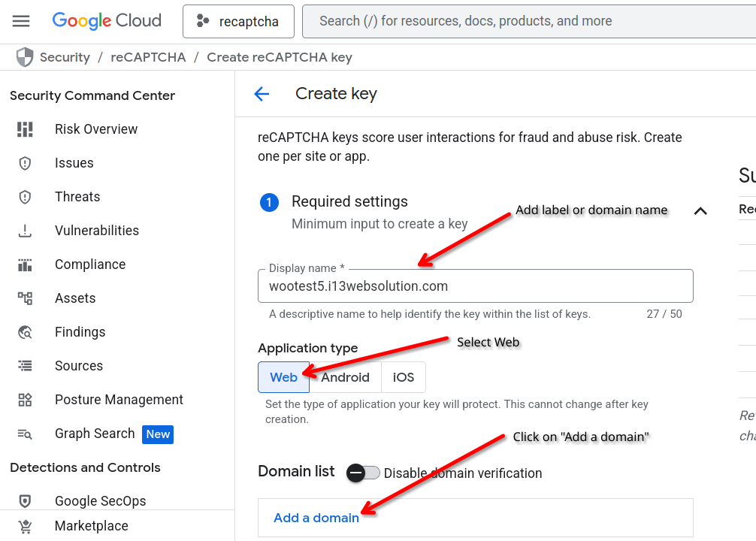
Task: Click the search bar for resources
Action: coord(531,21)
